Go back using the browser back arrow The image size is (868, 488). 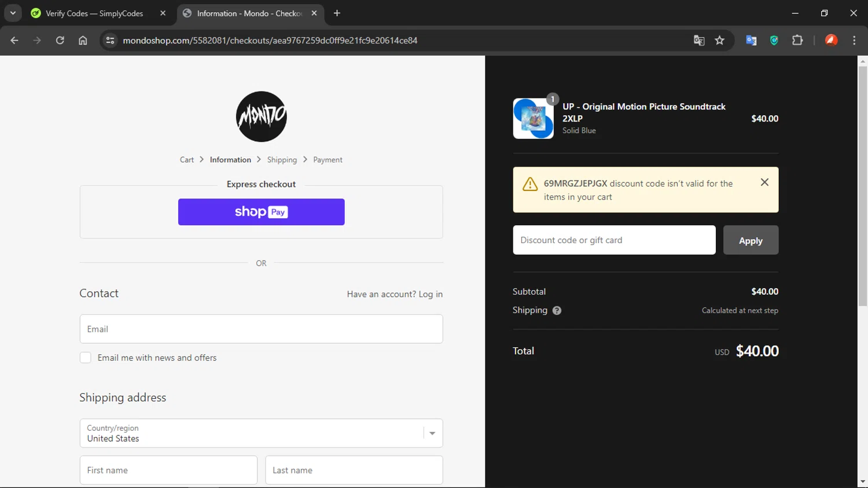point(14,41)
